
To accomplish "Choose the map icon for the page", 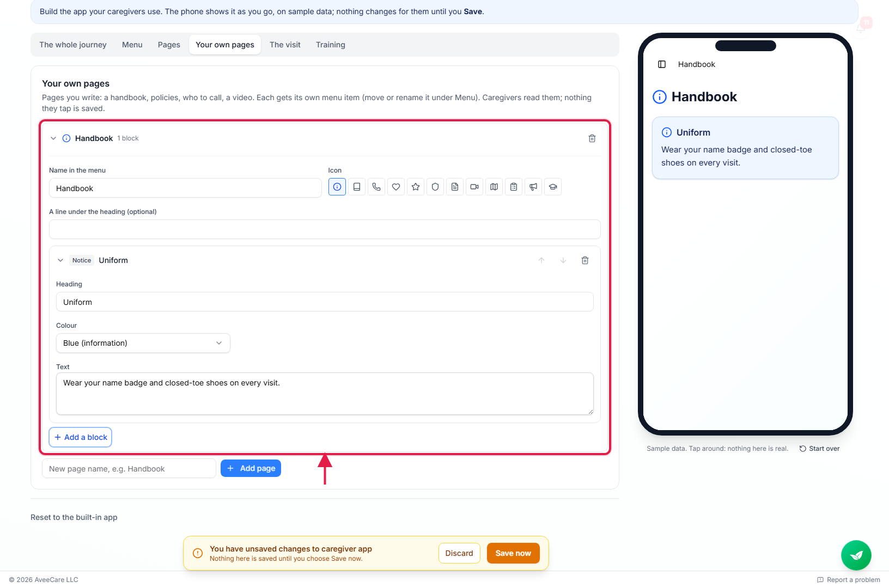I will pos(494,187).
